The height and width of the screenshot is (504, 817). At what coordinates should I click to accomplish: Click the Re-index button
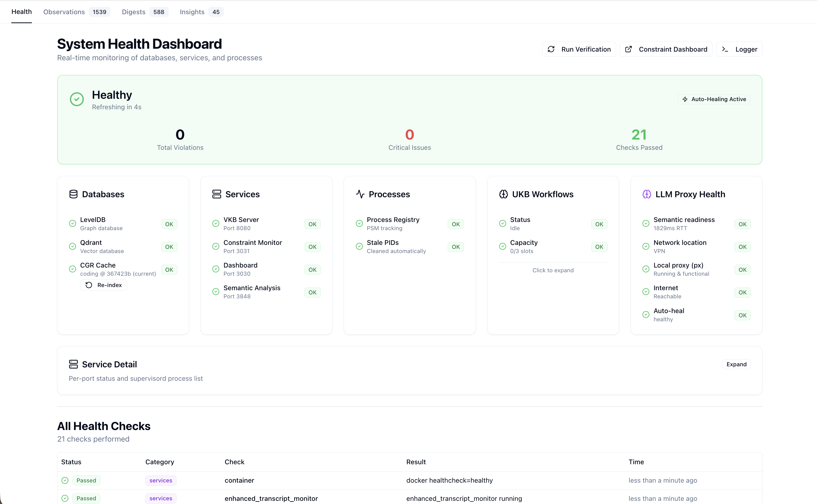pyautogui.click(x=103, y=285)
